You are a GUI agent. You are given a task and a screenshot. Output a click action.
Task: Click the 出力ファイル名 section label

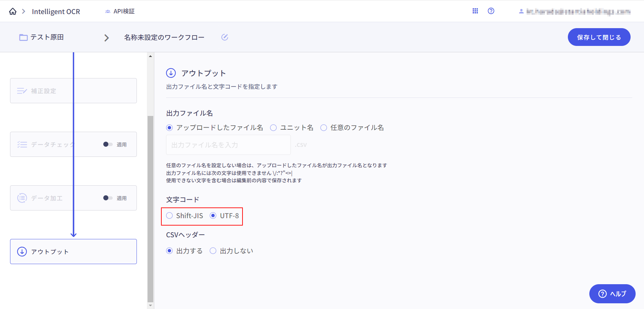click(190, 113)
